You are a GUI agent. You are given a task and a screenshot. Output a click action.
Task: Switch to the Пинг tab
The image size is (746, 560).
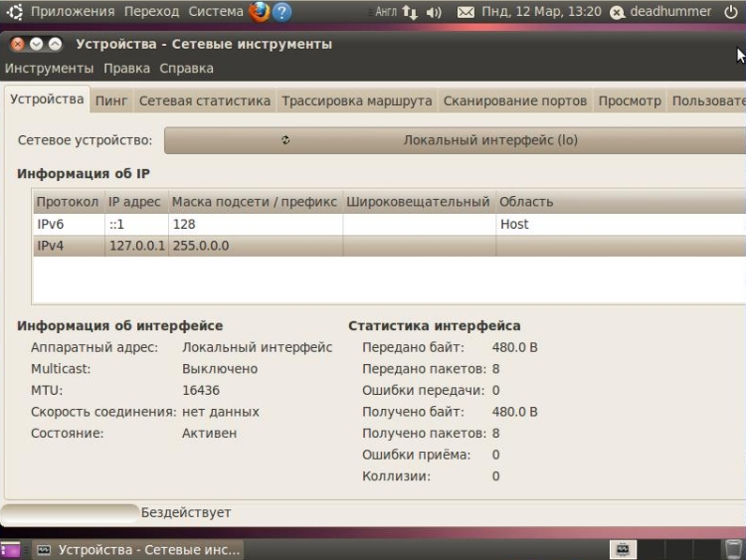[111, 100]
